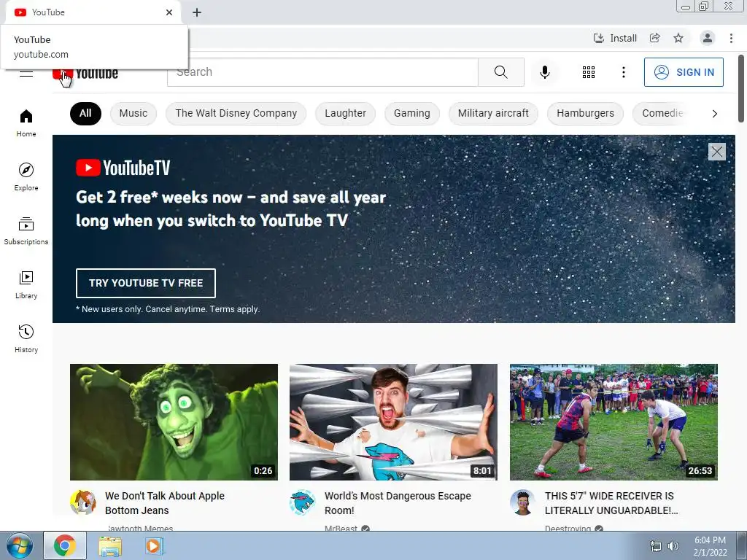Open History in sidebar
Image resolution: width=747 pixels, height=560 pixels.
point(26,338)
